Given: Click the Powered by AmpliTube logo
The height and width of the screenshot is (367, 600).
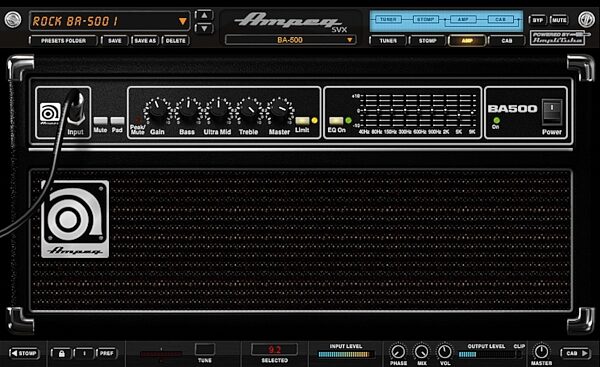Looking at the screenshot, I should point(558,38).
